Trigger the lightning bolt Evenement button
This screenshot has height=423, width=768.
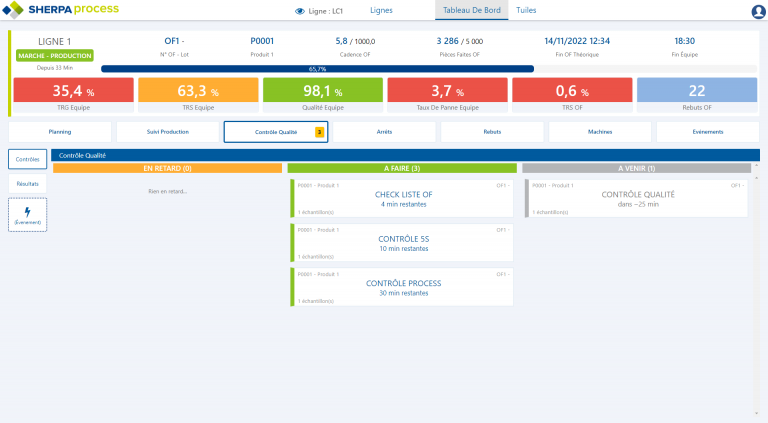point(27,214)
